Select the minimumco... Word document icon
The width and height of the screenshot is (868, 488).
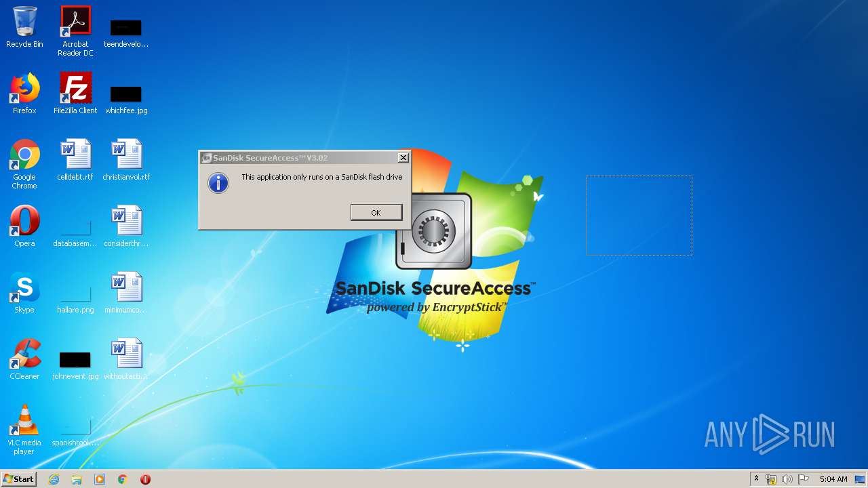tap(126, 293)
